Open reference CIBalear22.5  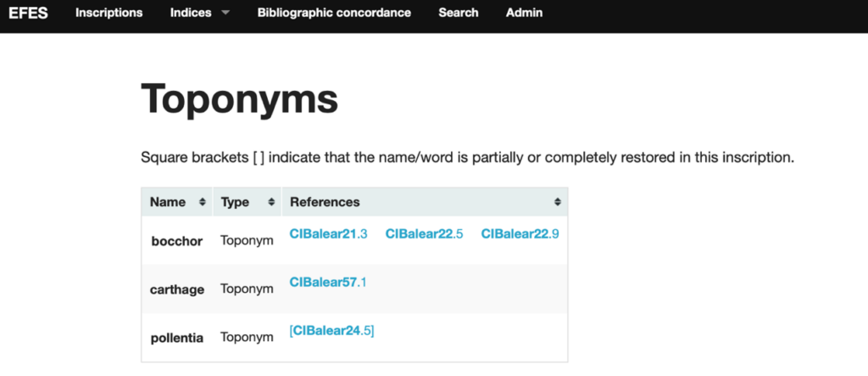coord(424,234)
